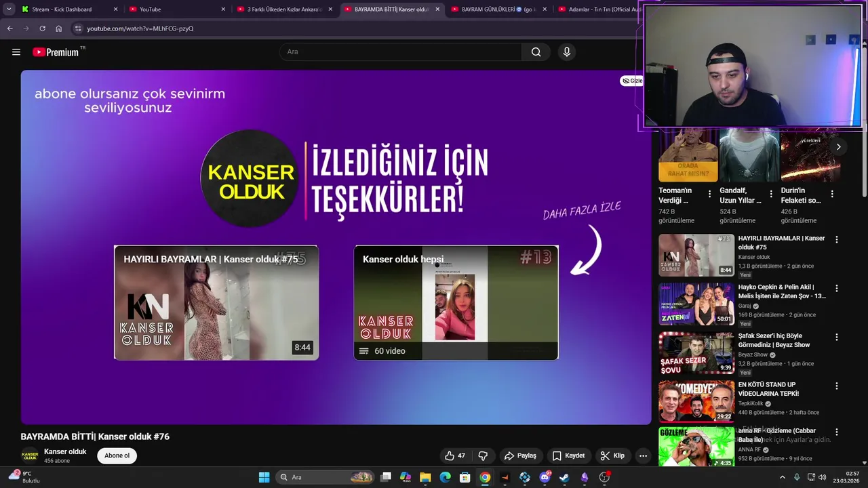Click the magnifier search button
Viewport: 868px width, 488px height.
[536, 52]
